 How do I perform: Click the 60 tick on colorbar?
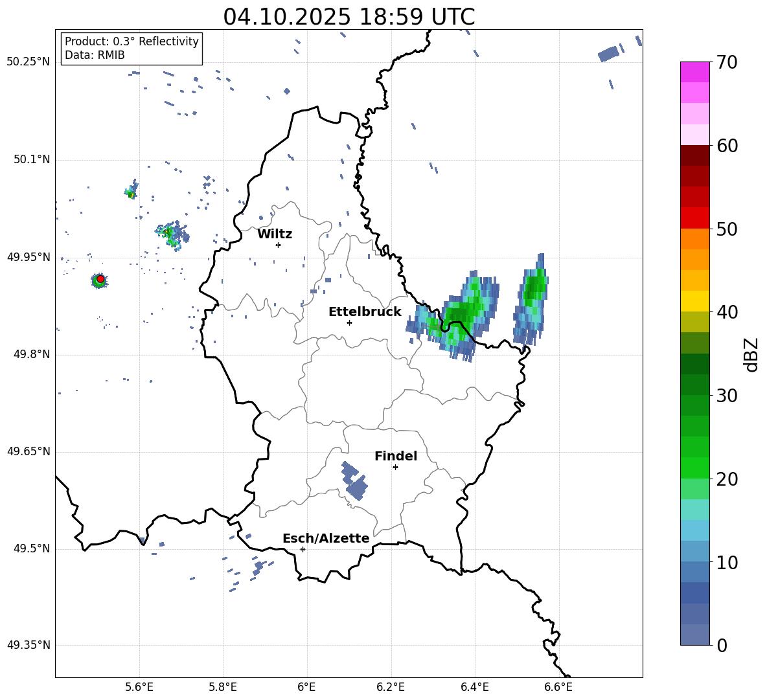[x=727, y=146]
